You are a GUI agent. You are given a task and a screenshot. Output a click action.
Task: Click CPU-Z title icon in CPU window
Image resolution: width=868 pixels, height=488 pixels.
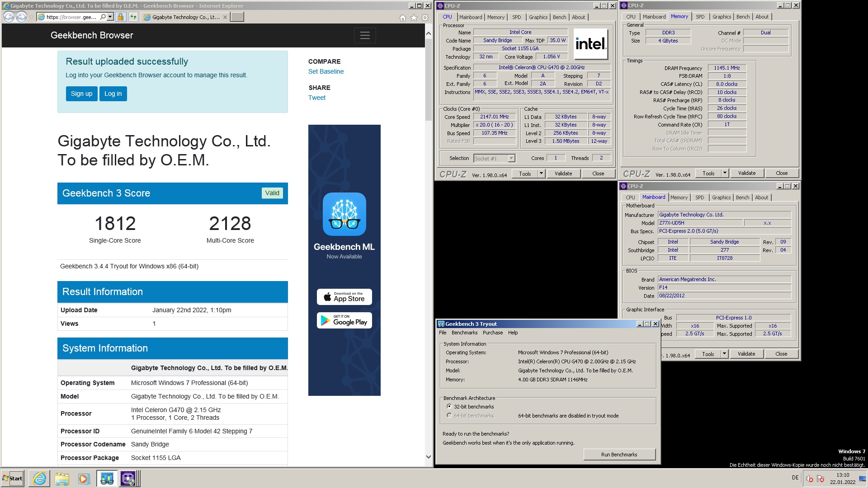pos(440,6)
